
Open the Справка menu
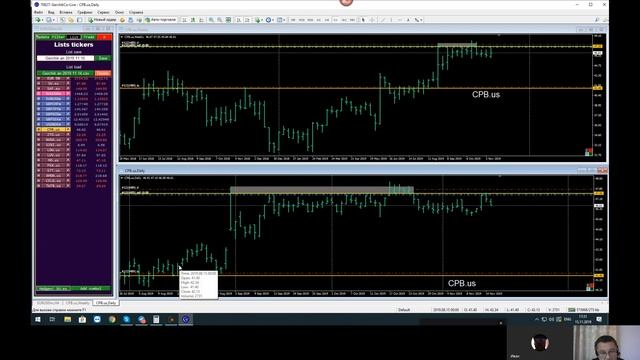click(136, 12)
